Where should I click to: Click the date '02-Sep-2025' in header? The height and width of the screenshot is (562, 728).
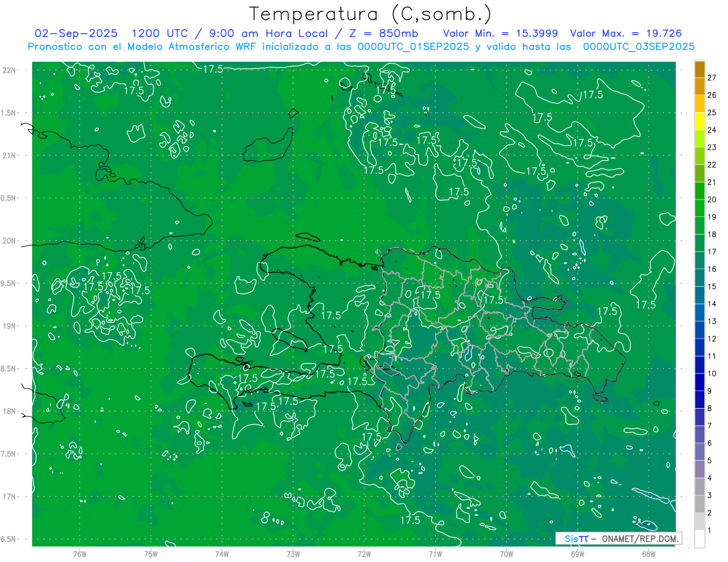pyautogui.click(x=76, y=33)
